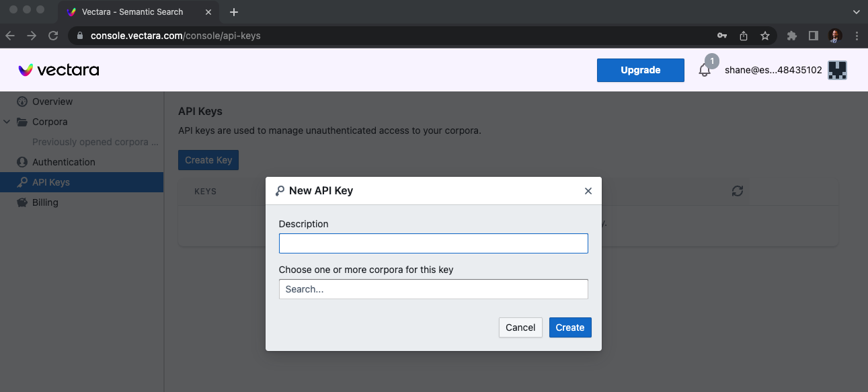Image resolution: width=868 pixels, height=392 pixels.
Task: Click the share page icon
Action: click(744, 36)
